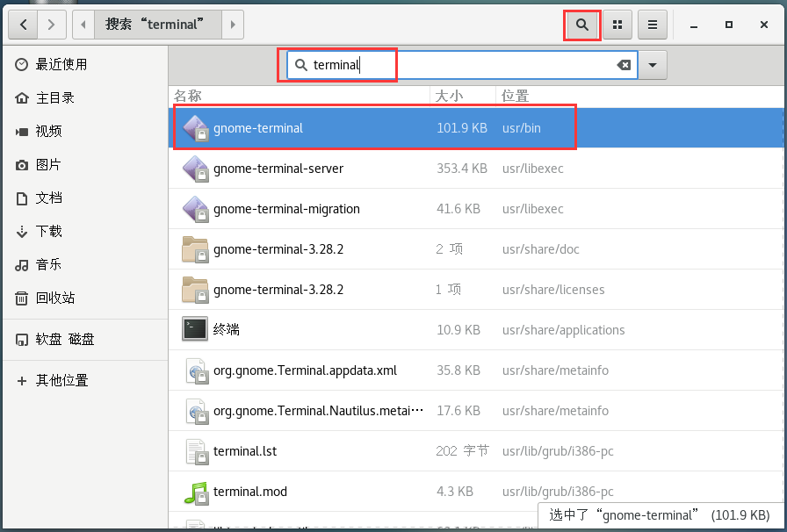The image size is (787, 532).
Task: Click the 终端 terminal application icon
Action: [195, 330]
